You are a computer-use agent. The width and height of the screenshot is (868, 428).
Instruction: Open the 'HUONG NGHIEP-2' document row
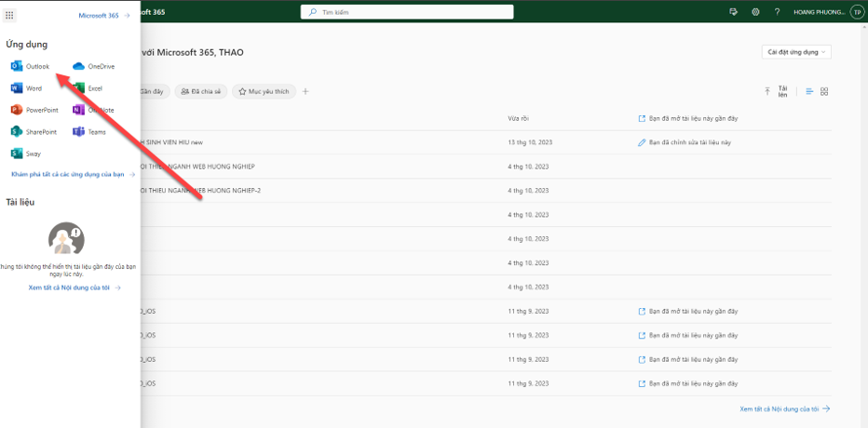tap(486, 190)
